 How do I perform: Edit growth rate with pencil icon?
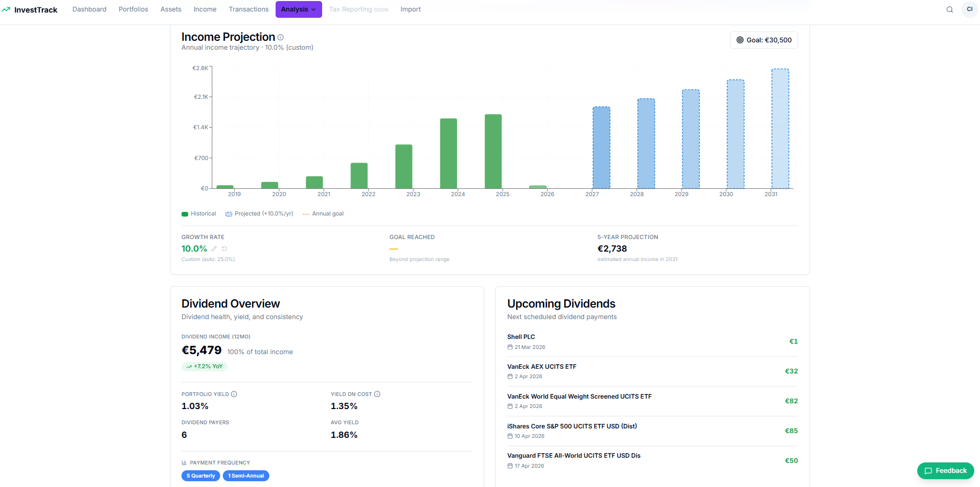pyautogui.click(x=214, y=249)
